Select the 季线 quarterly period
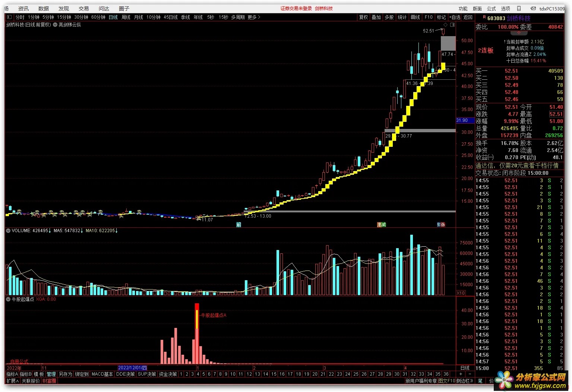The width and height of the screenshot is (572, 392). click(x=186, y=17)
